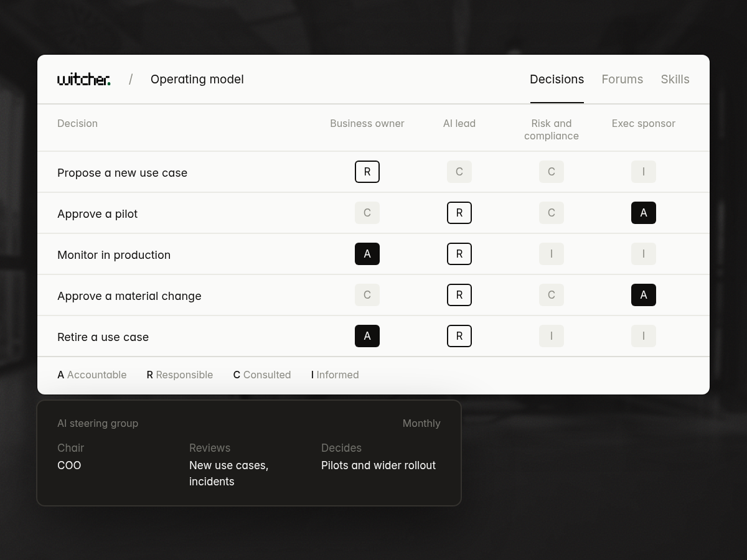Click Risk and compliance I badge for Monitor in production

552,254
